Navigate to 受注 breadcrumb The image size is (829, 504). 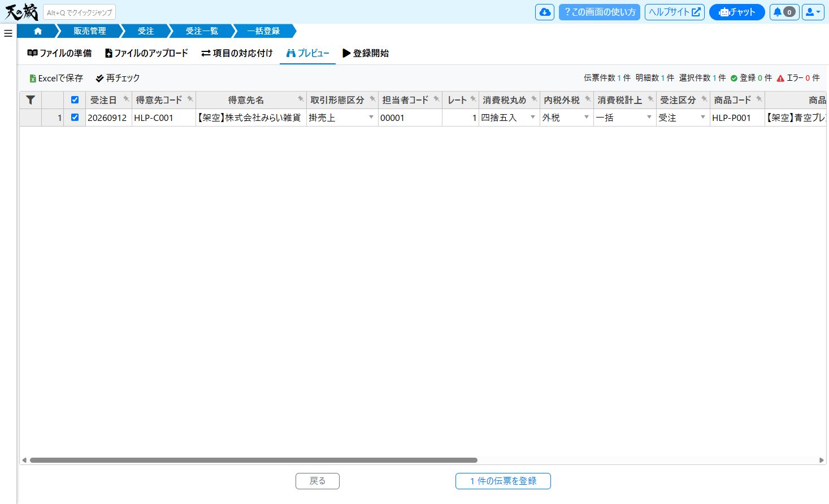click(146, 31)
